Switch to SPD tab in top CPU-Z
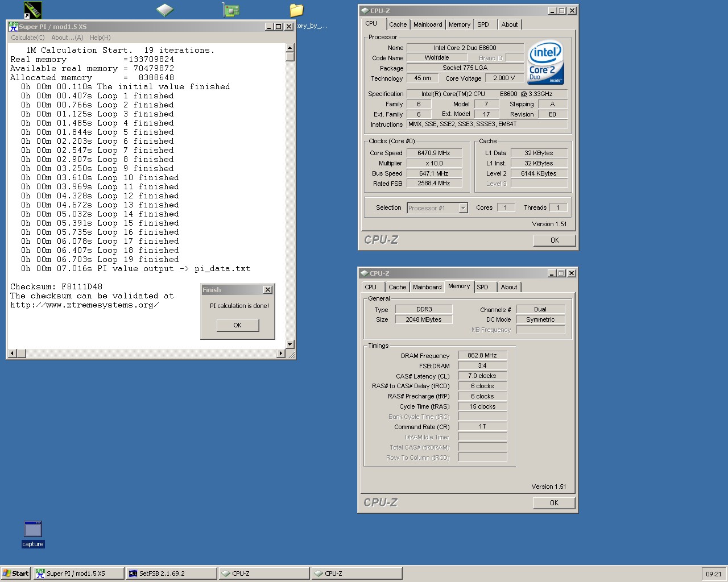Screen dimensions: 728x582 pyautogui.click(x=483, y=24)
